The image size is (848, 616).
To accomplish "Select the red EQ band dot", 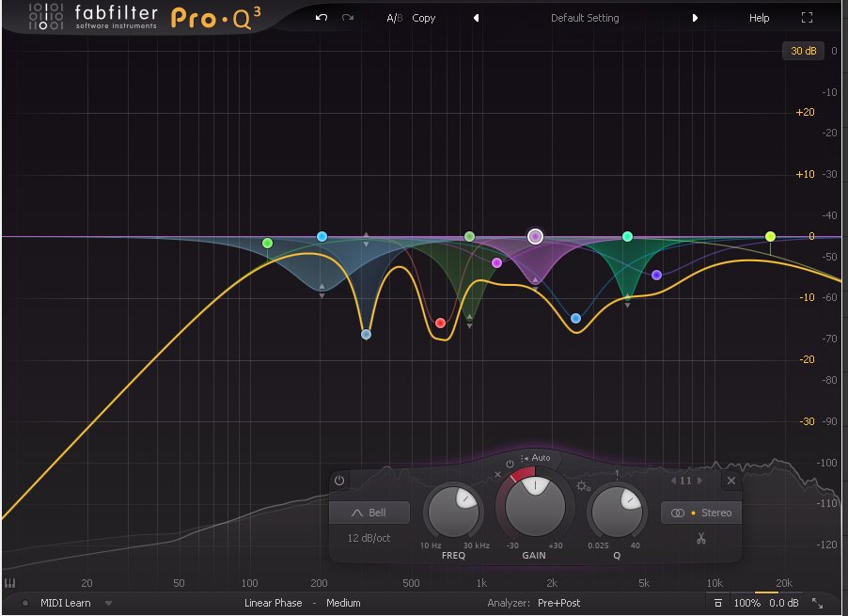I will (440, 323).
